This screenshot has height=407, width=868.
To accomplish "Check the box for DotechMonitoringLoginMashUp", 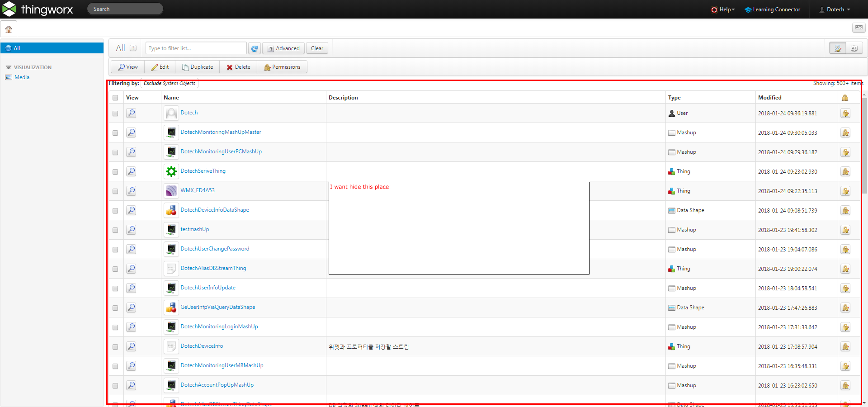I will tap(115, 327).
